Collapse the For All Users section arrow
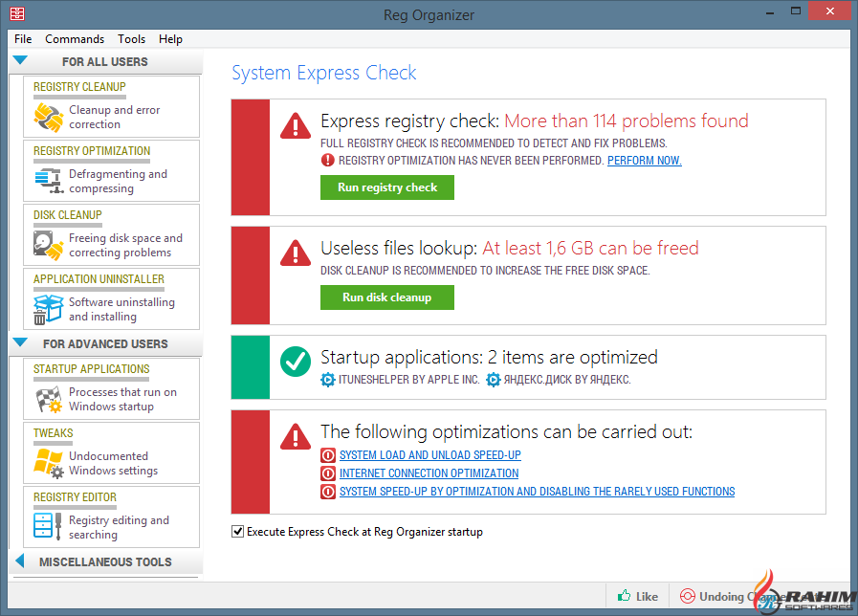Screen dimensions: 858x616 [20, 60]
